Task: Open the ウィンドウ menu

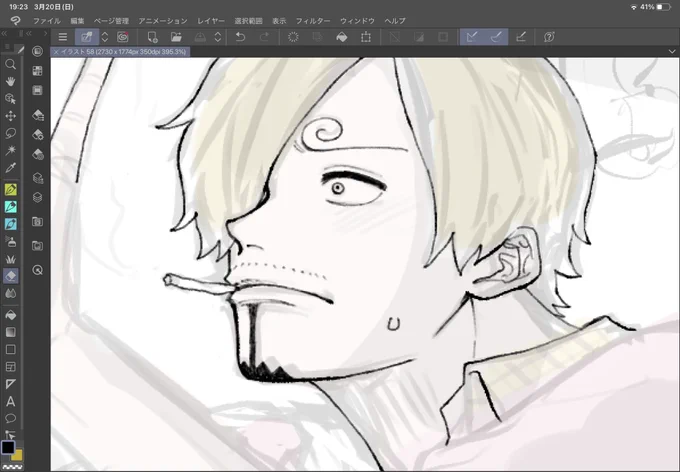Action: tap(357, 21)
